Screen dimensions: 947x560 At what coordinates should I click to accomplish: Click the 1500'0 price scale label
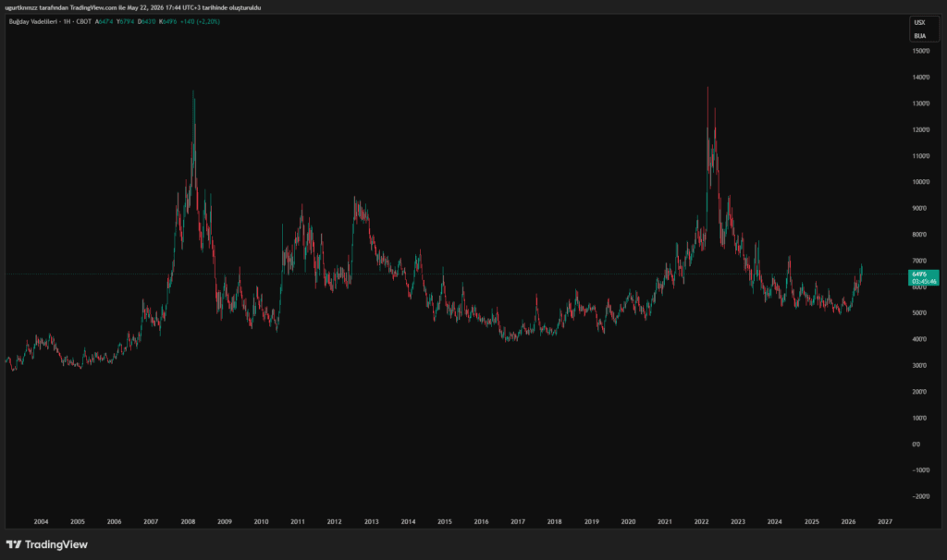point(921,52)
